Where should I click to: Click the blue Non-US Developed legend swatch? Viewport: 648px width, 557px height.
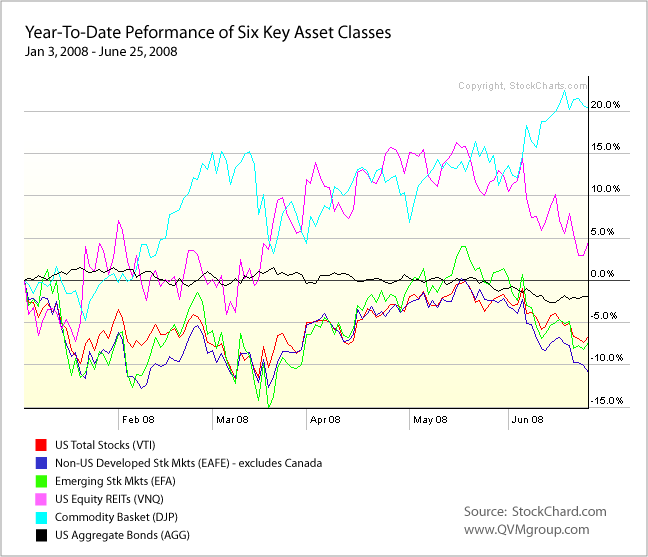42,463
